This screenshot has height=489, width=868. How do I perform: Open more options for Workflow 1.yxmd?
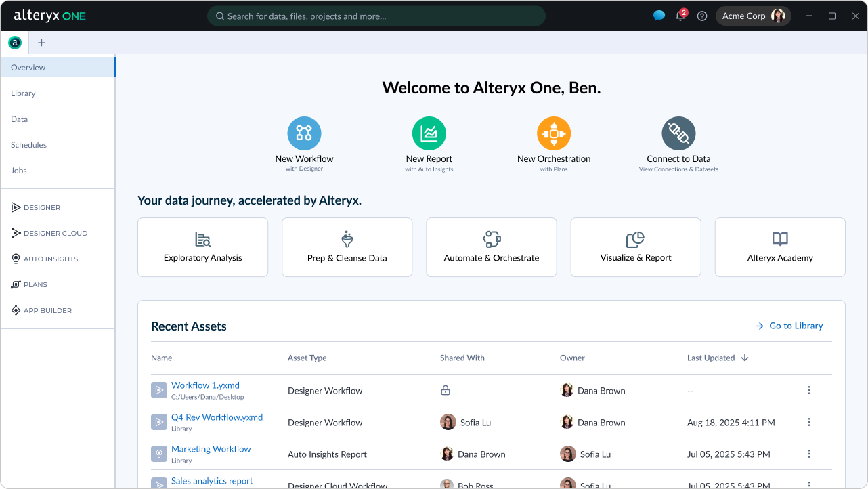pos(808,390)
